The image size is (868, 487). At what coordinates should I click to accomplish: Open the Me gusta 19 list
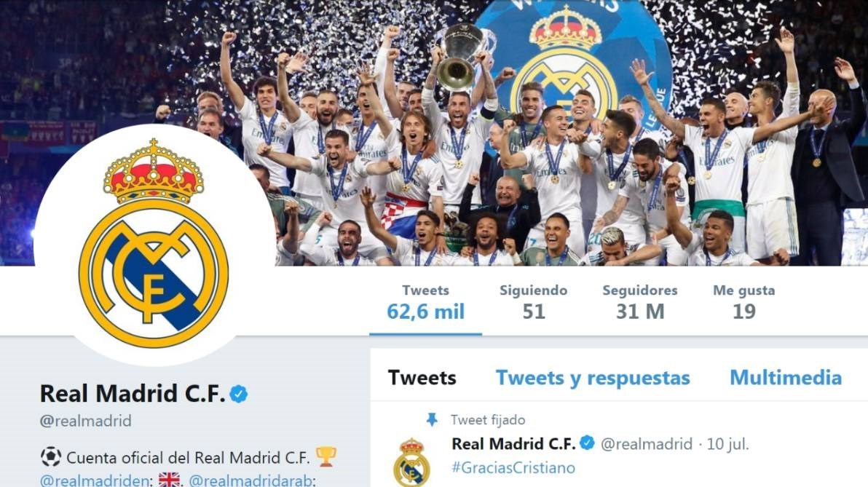[x=744, y=302]
